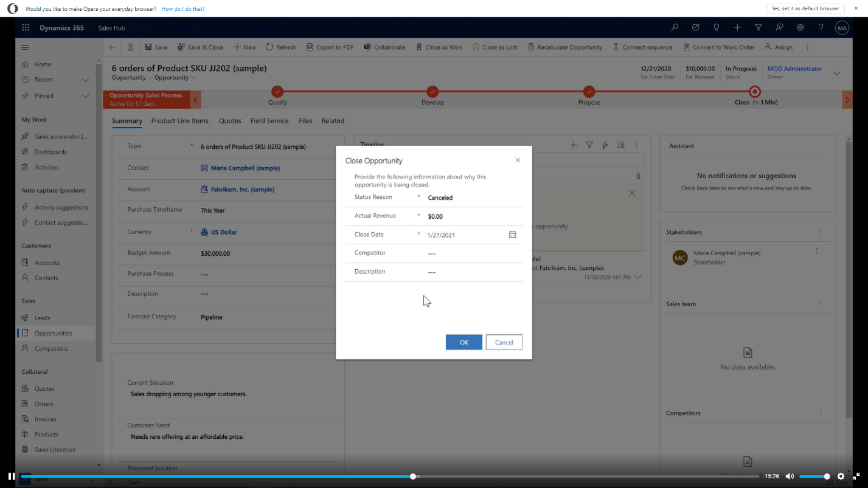Viewport: 868px width, 488px height.
Task: Open the Related tab
Action: click(333, 121)
